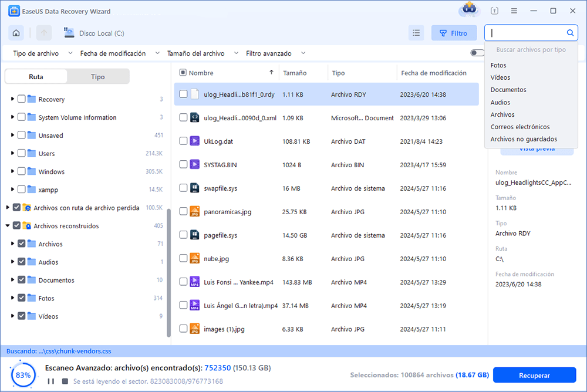Click the EaseUS app logo icon

[14, 11]
